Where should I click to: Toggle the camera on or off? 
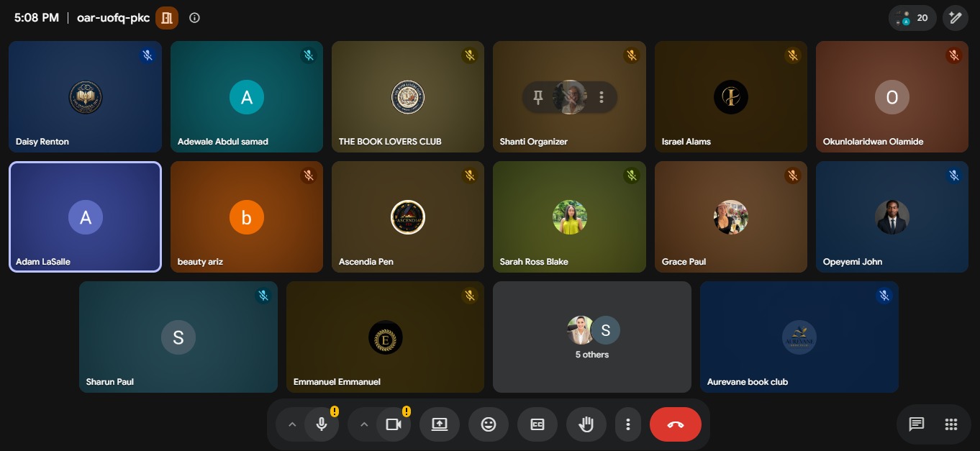[x=394, y=424]
